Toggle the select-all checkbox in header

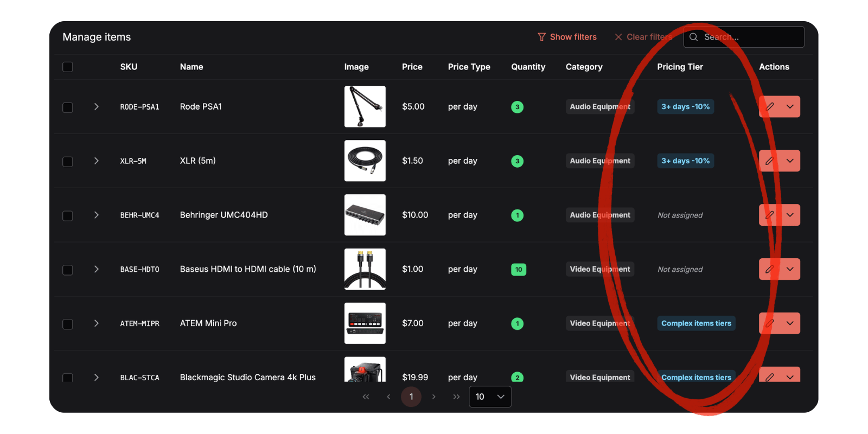click(x=68, y=67)
